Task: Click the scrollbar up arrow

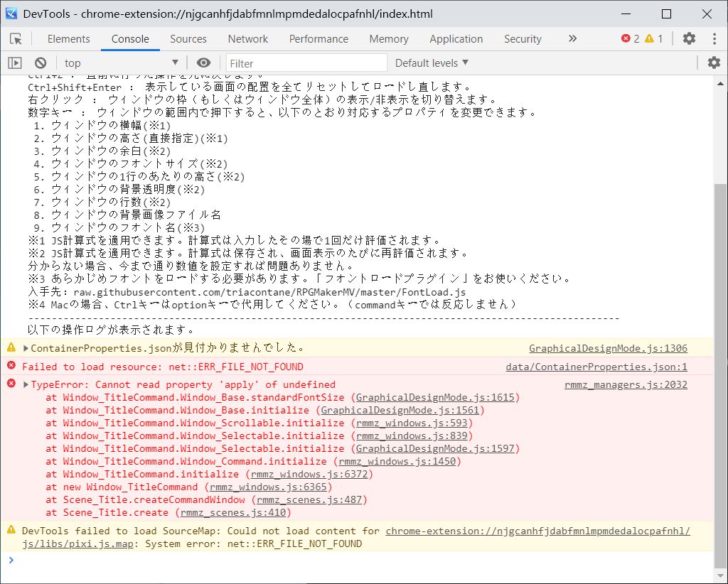Action: pyautogui.click(x=721, y=84)
